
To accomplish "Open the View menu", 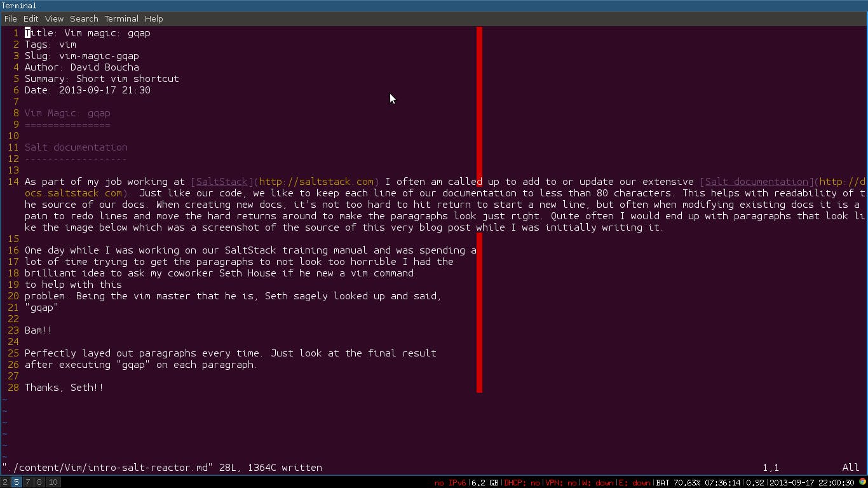I will click(54, 18).
